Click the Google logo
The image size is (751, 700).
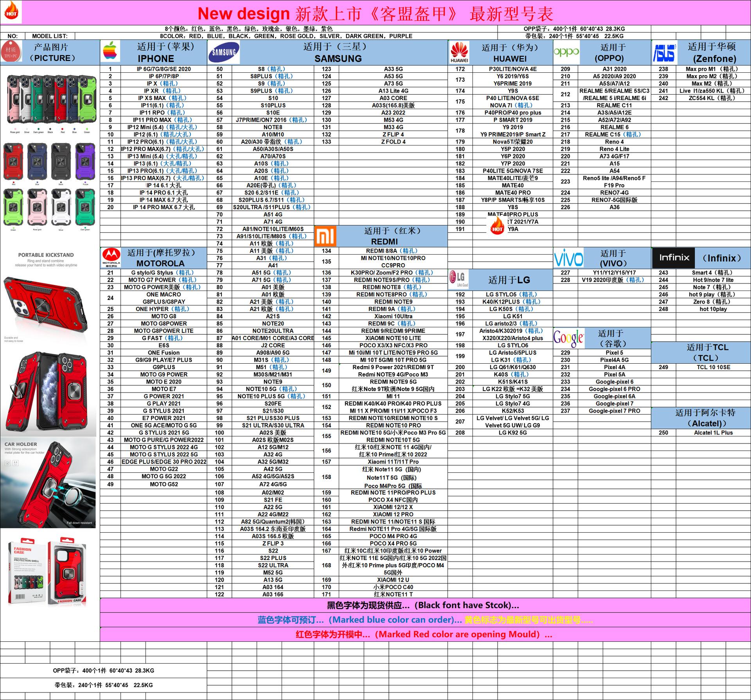coord(568,338)
